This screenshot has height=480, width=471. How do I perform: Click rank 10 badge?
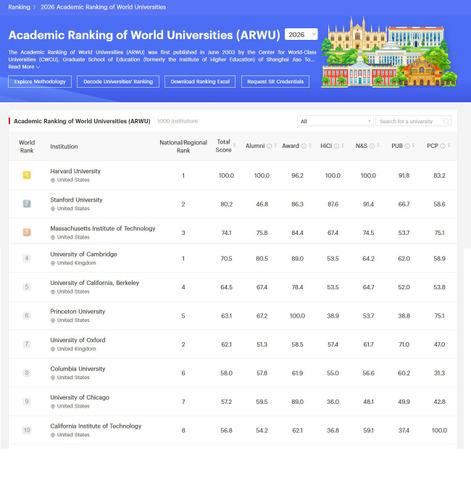[27, 430]
